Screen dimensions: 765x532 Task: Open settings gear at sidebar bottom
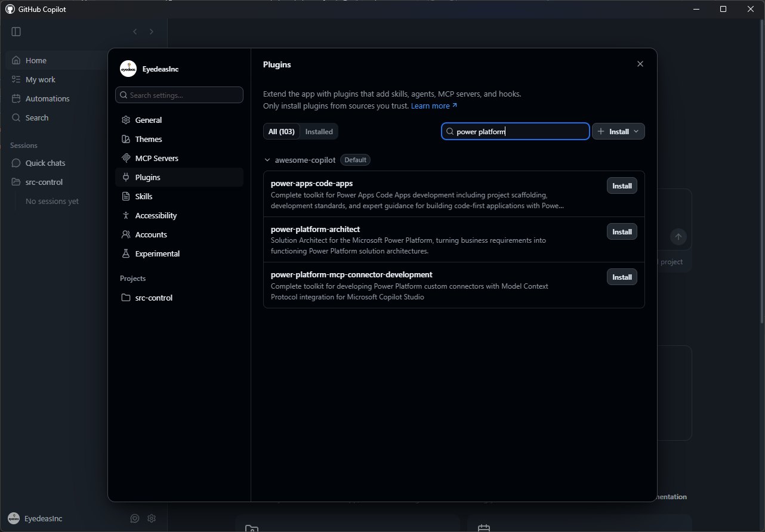[152, 518]
